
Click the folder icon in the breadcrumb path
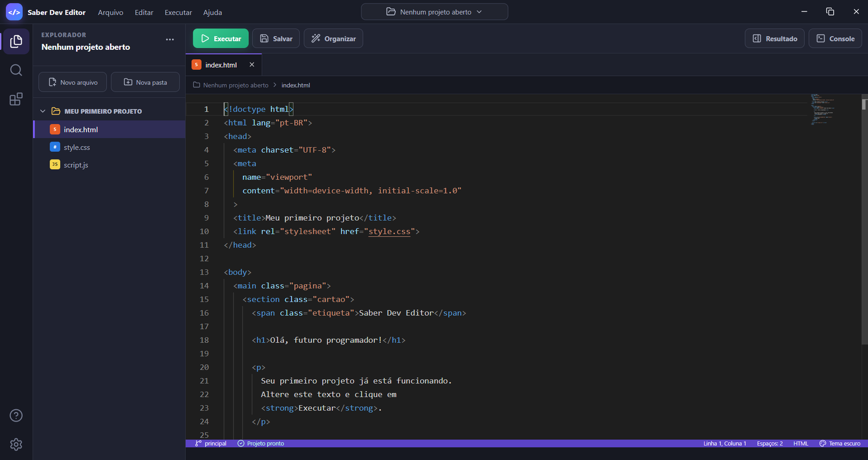(x=197, y=85)
